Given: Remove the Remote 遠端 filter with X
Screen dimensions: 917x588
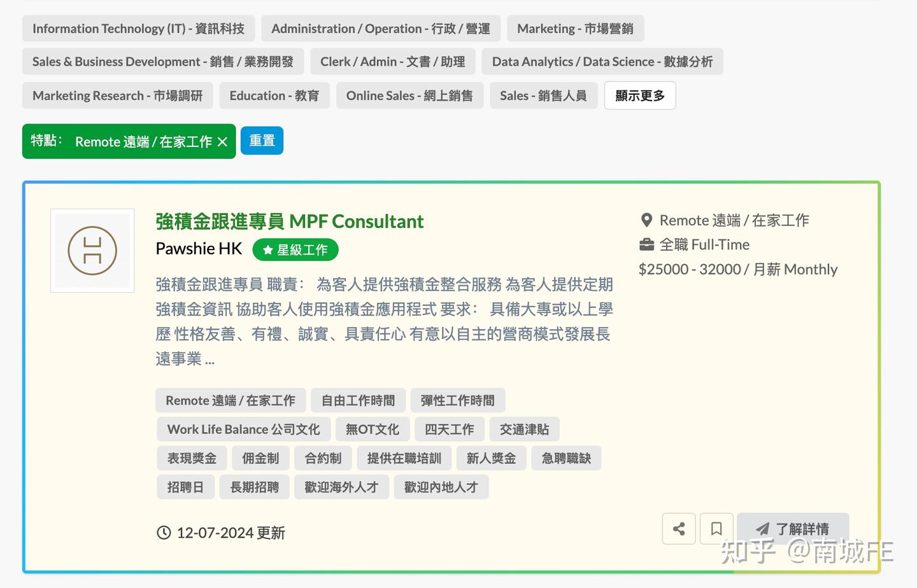Looking at the screenshot, I should tap(222, 142).
